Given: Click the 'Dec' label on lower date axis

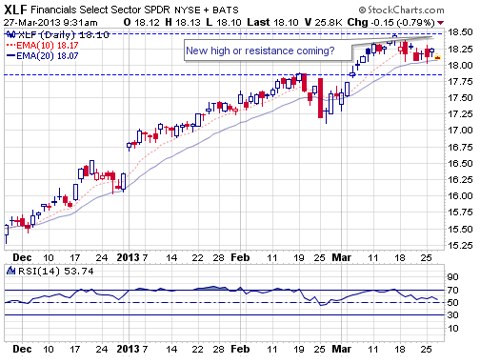Looking at the screenshot, I should pyautogui.click(x=22, y=349).
